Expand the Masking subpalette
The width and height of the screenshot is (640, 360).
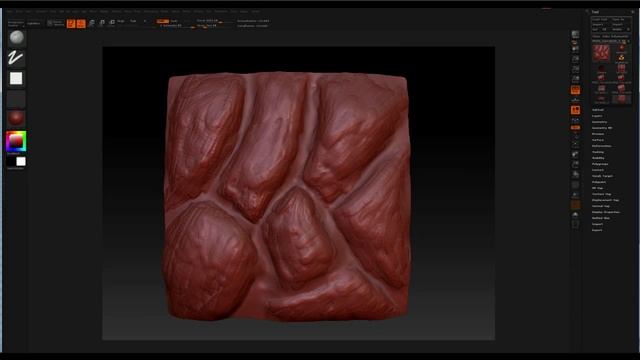(598, 152)
